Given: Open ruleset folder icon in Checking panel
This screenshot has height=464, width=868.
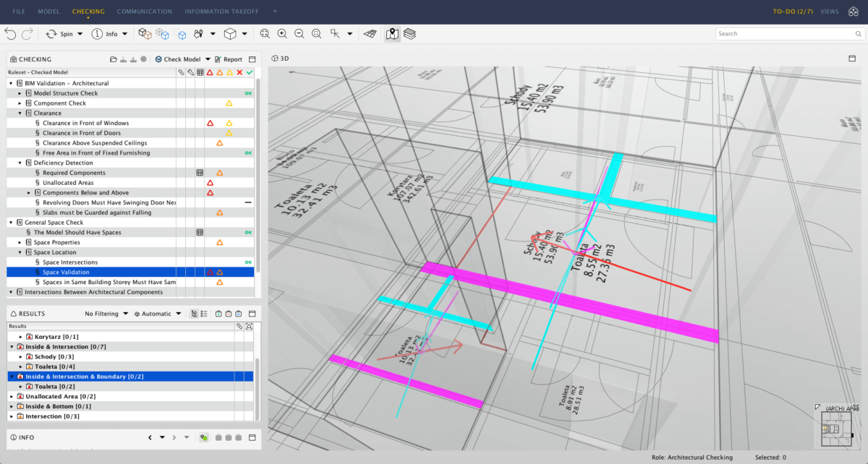Looking at the screenshot, I should coord(114,59).
